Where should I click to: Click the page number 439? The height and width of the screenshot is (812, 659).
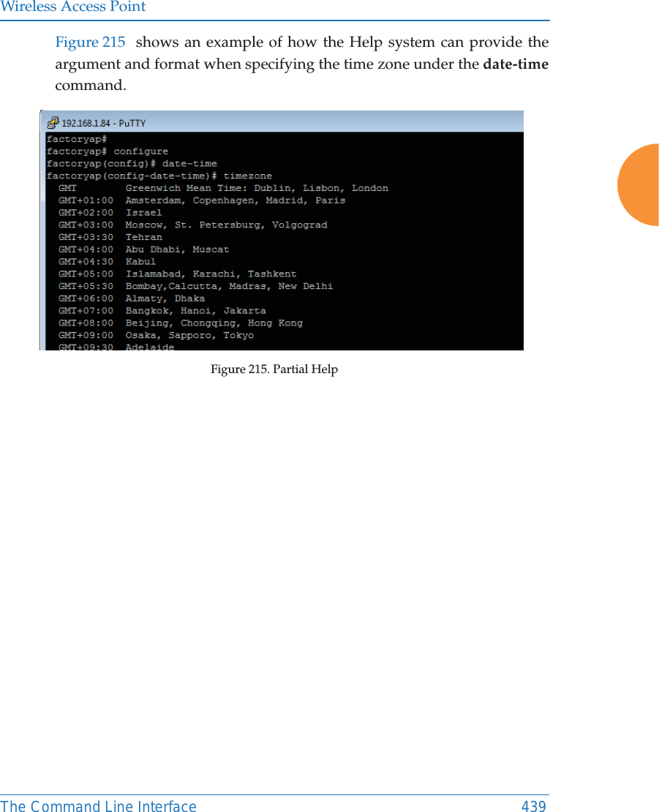coord(534,806)
